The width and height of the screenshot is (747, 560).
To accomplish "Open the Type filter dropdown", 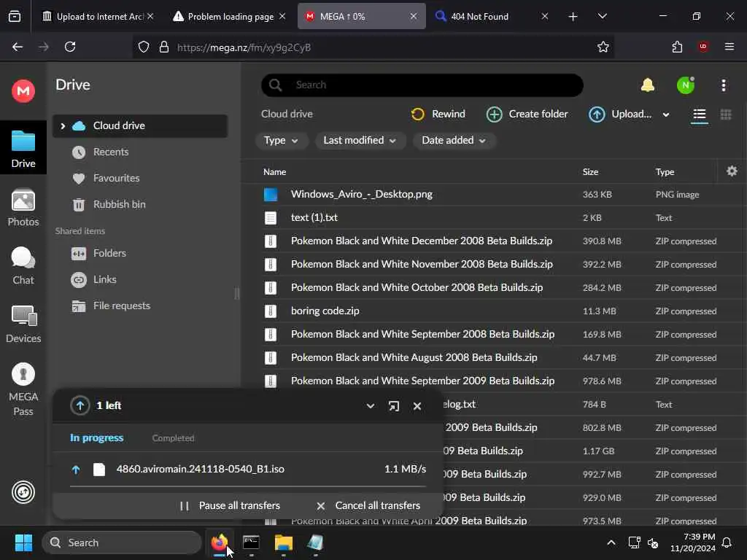I will pyautogui.click(x=281, y=141).
